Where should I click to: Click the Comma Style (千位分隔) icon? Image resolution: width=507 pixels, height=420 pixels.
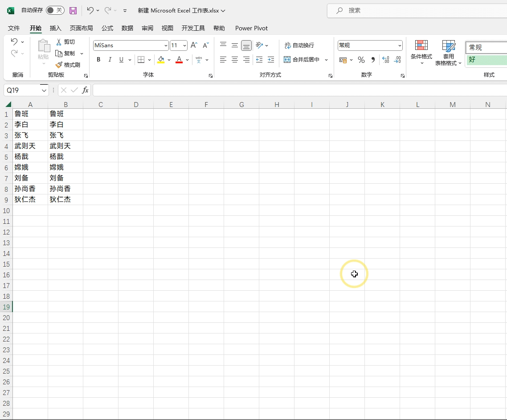[373, 59]
